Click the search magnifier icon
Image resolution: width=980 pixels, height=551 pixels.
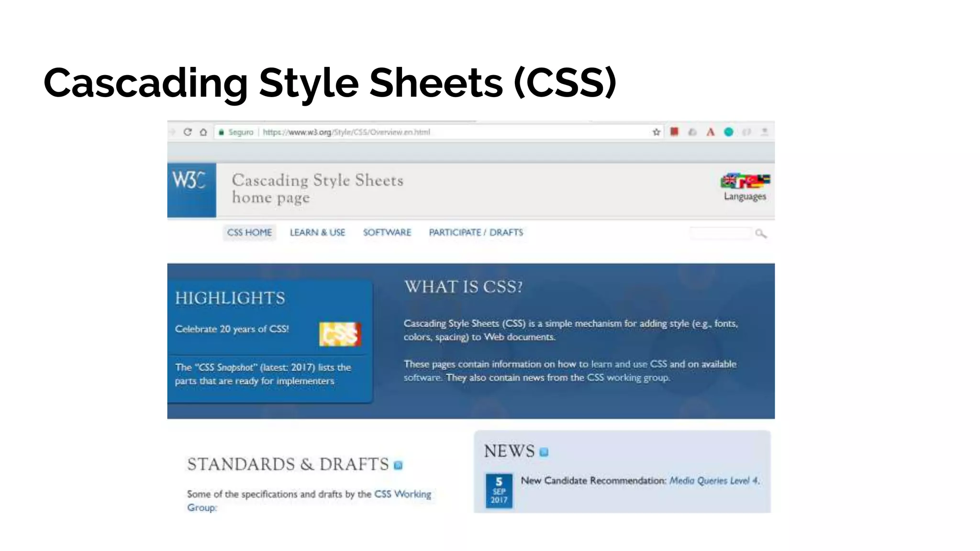pos(761,233)
